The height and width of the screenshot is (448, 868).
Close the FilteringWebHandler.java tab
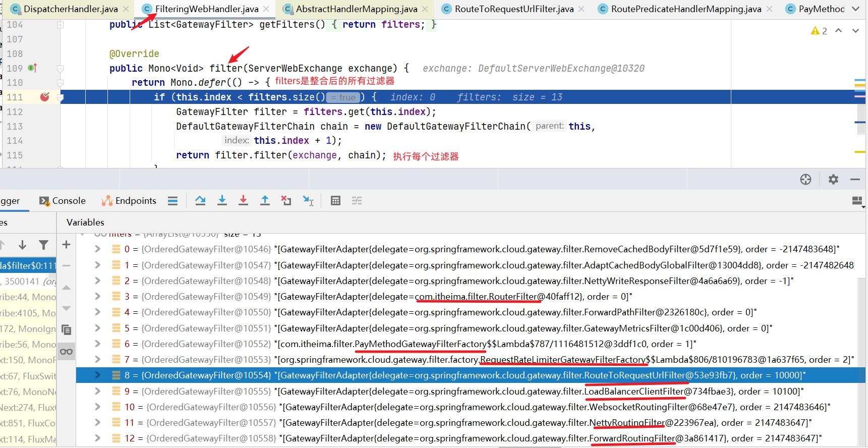tap(266, 9)
